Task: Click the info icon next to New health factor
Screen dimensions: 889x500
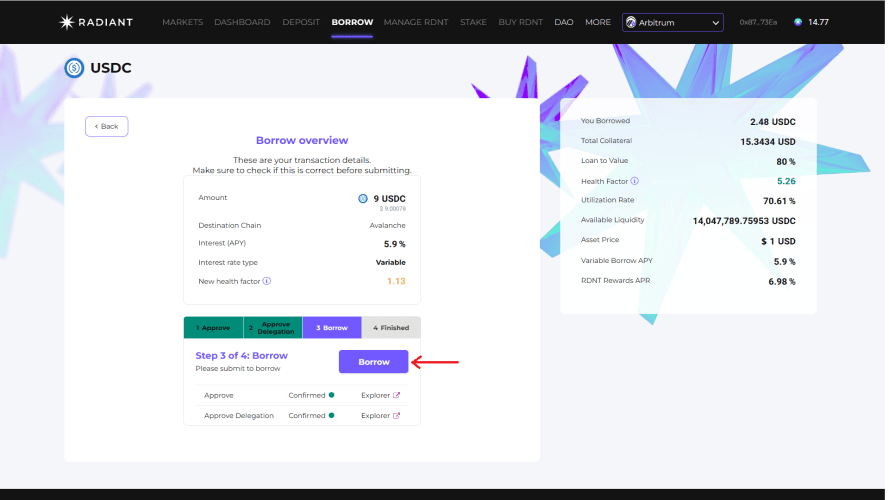Action: point(266,281)
